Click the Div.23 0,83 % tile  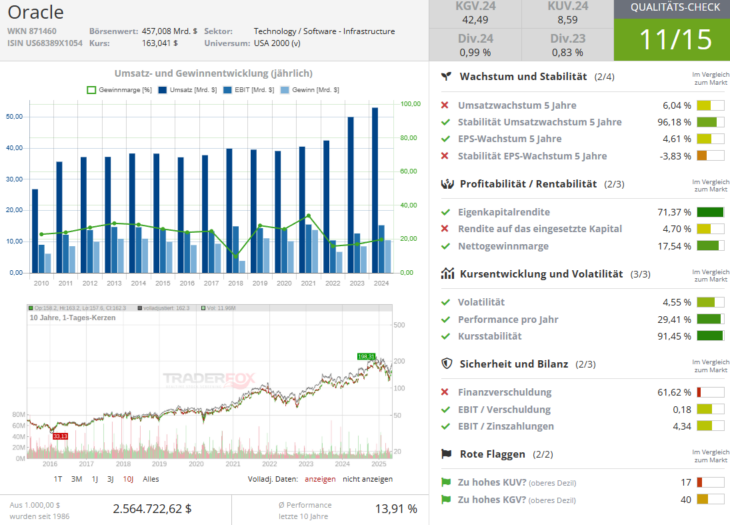click(x=568, y=45)
